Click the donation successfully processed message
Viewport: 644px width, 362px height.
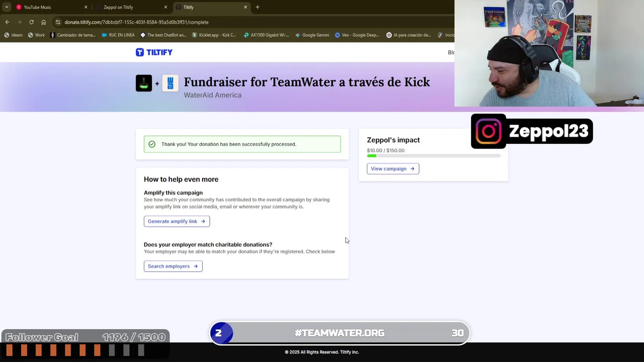(228, 144)
